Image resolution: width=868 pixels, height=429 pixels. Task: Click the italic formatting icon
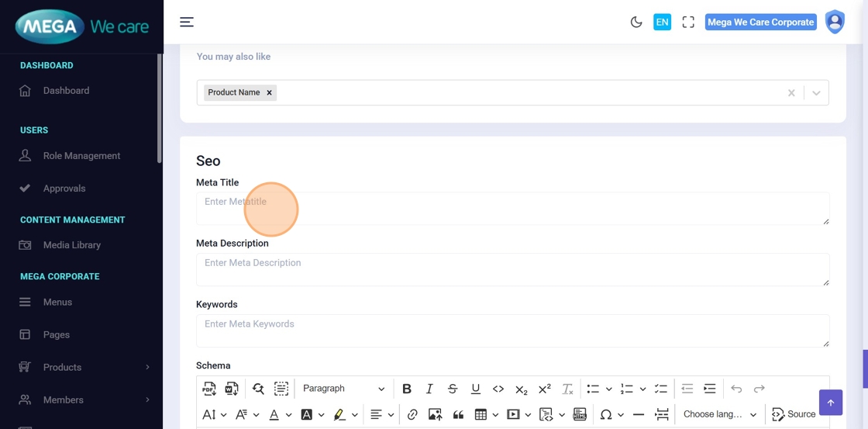point(429,389)
